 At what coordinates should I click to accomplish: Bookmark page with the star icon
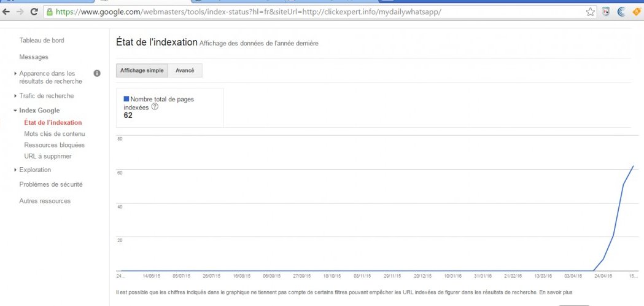[x=590, y=12]
